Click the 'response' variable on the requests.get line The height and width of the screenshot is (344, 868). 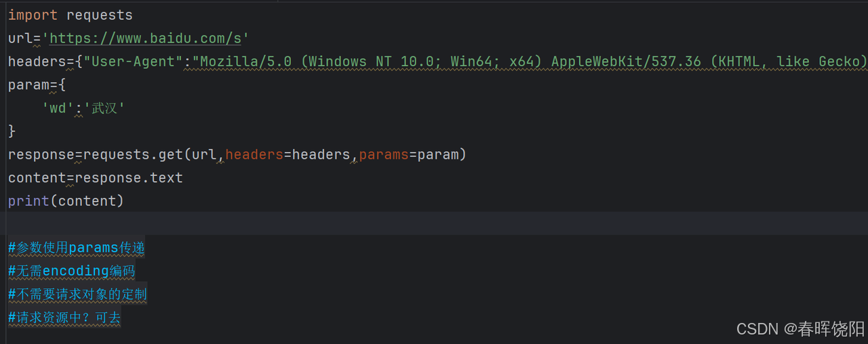coord(41,155)
